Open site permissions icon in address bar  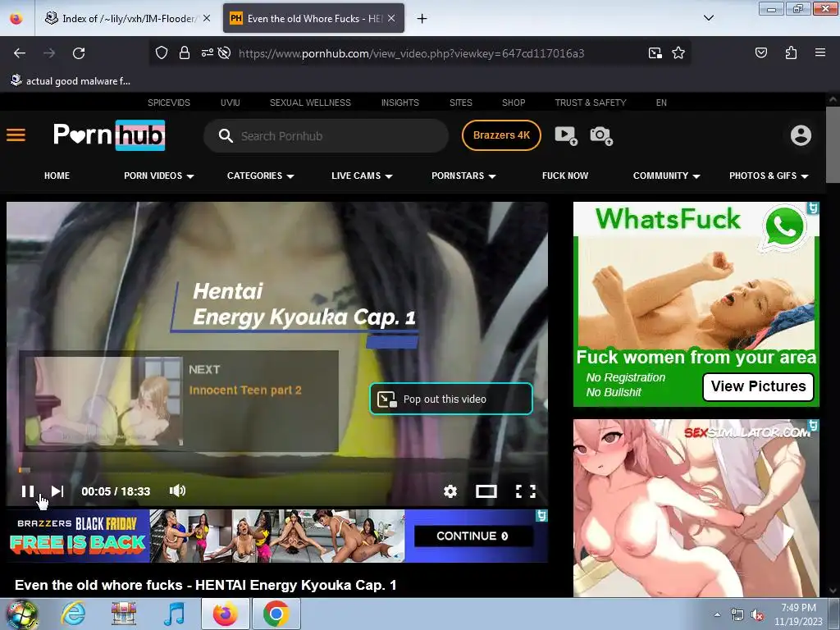(208, 52)
